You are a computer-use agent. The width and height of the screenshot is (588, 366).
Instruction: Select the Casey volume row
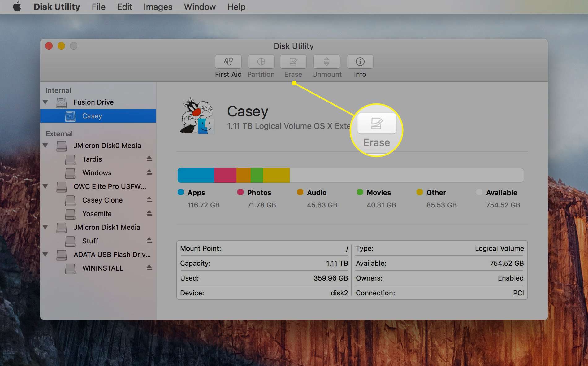pyautogui.click(x=98, y=116)
